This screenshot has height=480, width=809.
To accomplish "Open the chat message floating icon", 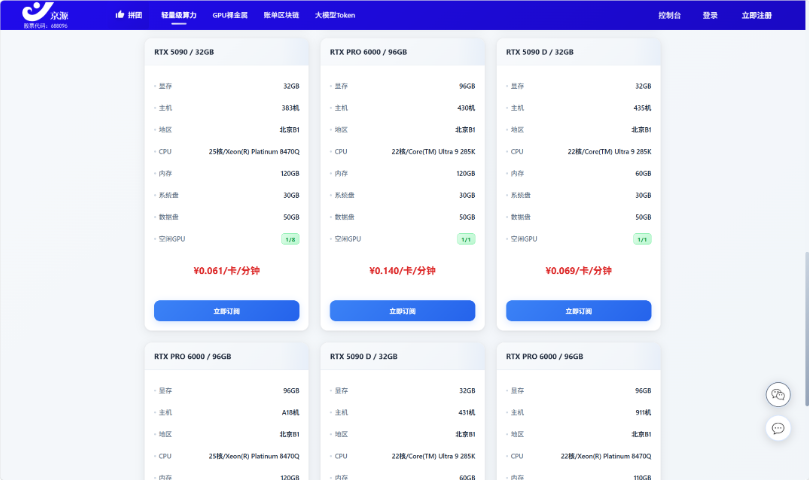I will pyautogui.click(x=778, y=428).
